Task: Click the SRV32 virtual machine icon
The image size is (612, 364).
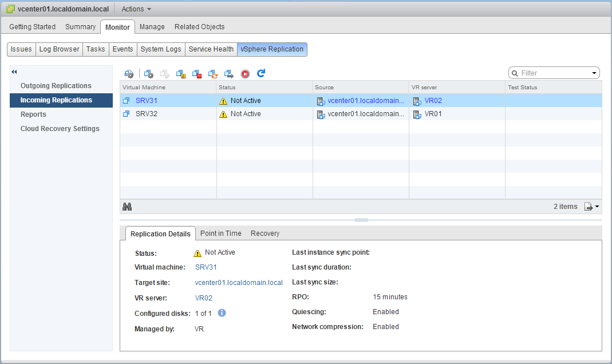Action: pyautogui.click(x=127, y=113)
